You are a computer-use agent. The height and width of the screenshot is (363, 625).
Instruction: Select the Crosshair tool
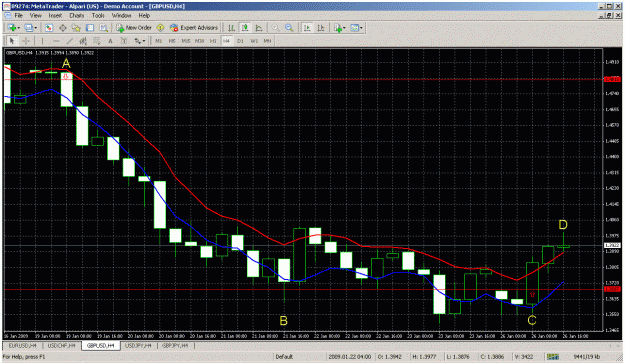tap(26, 41)
